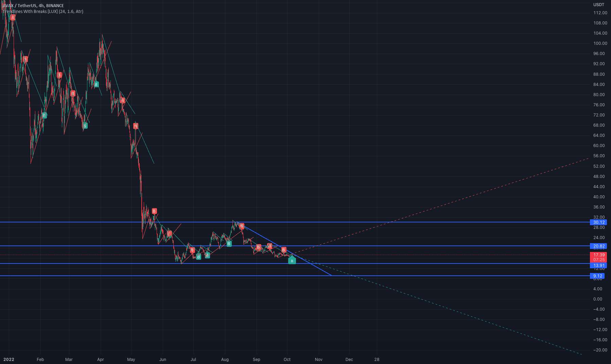Click the Apr label on time axis
The image size is (611, 364).
click(100, 359)
